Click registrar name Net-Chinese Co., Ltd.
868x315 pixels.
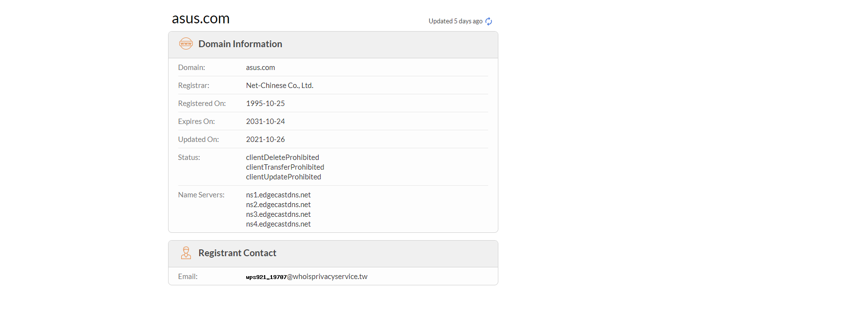click(280, 86)
